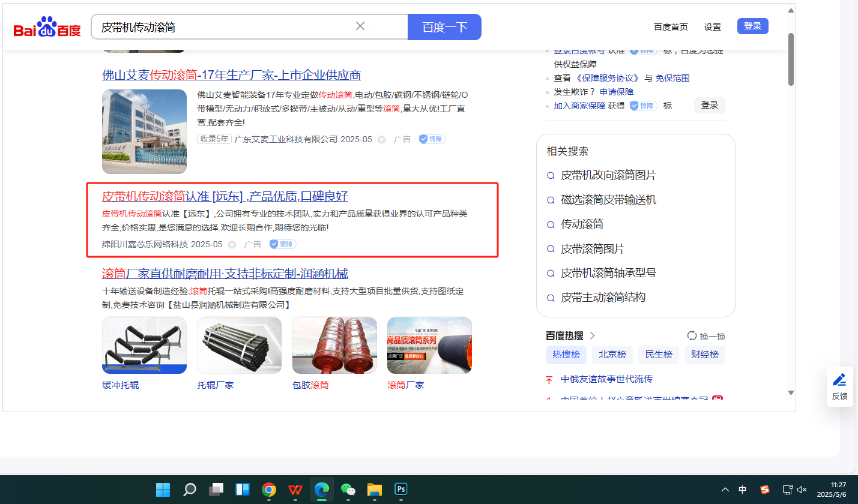Click the vertical scrollbar thumb
858x504 pixels.
click(791, 59)
